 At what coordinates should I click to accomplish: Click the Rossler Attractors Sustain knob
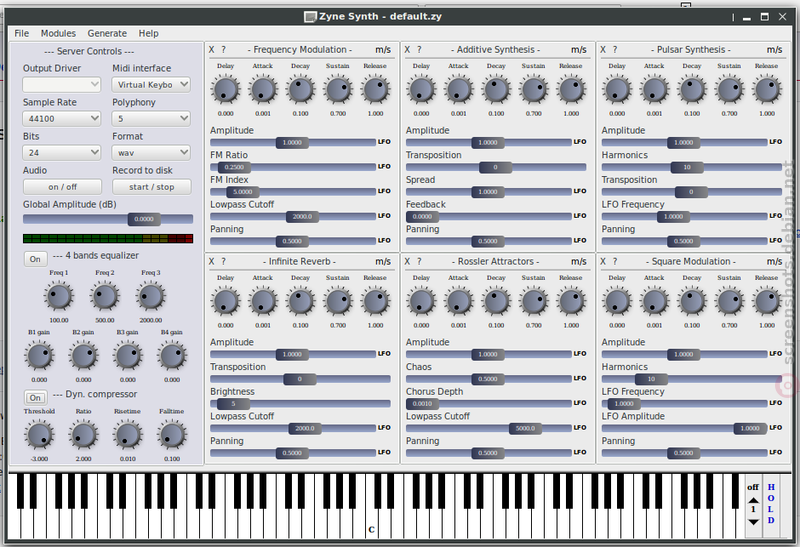534,301
